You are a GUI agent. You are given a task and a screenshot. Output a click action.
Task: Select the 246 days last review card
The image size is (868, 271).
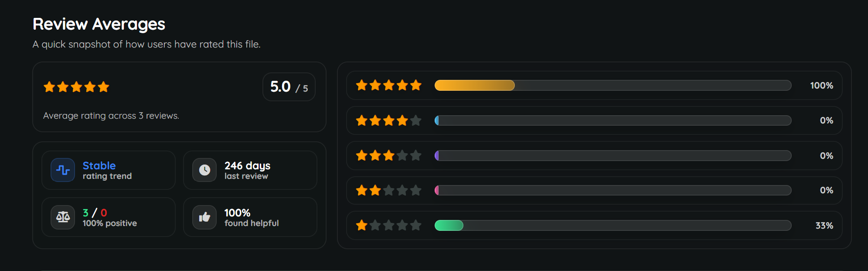(x=250, y=170)
